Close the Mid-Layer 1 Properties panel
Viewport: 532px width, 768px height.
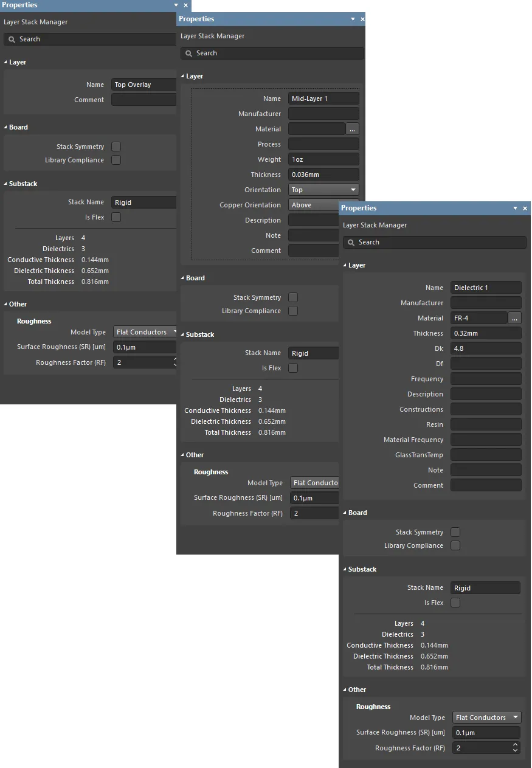coord(362,19)
